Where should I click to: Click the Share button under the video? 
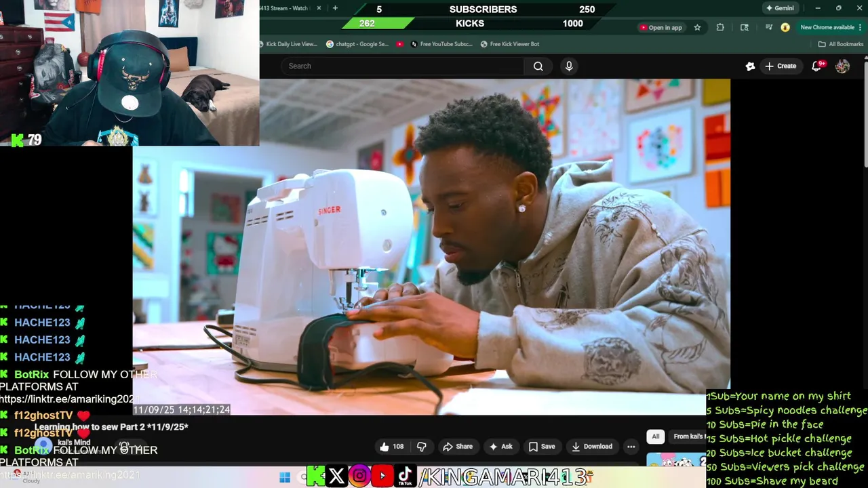point(458,447)
